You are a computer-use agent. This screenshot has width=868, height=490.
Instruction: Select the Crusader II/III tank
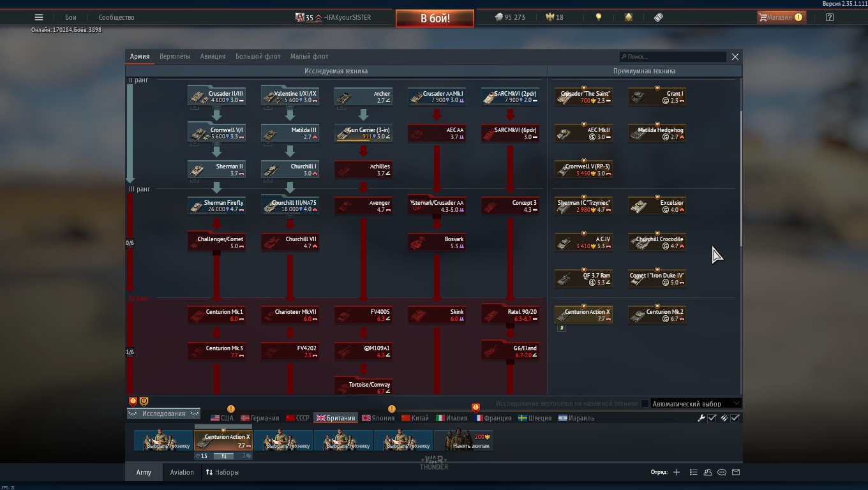tap(217, 97)
